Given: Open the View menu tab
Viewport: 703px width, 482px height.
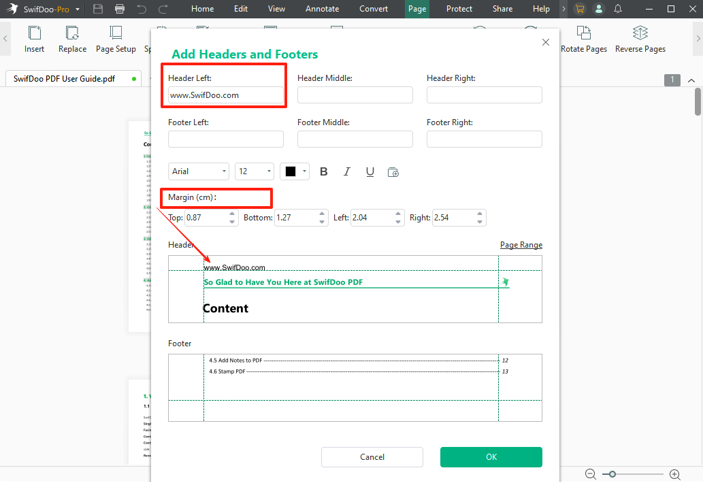Looking at the screenshot, I should [276, 9].
